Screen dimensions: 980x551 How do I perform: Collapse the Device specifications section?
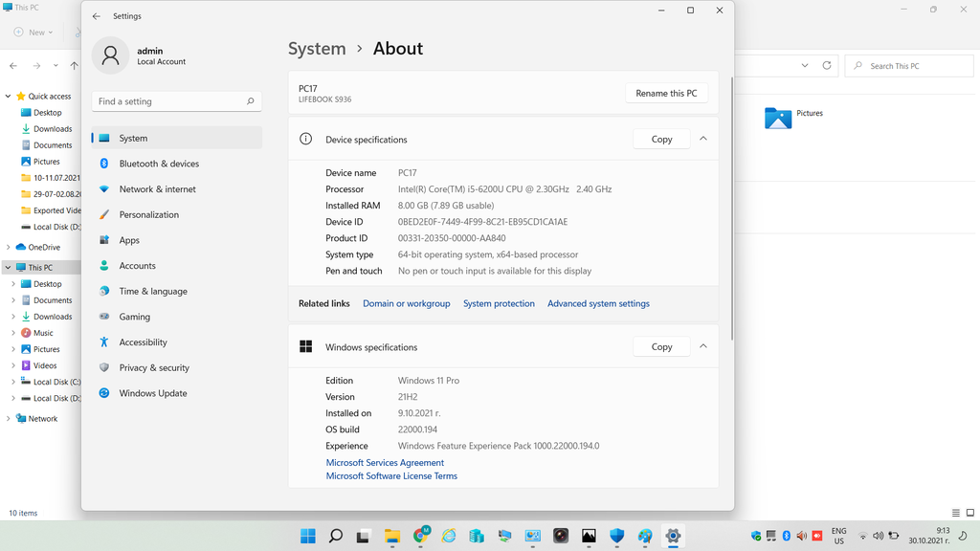pyautogui.click(x=703, y=139)
